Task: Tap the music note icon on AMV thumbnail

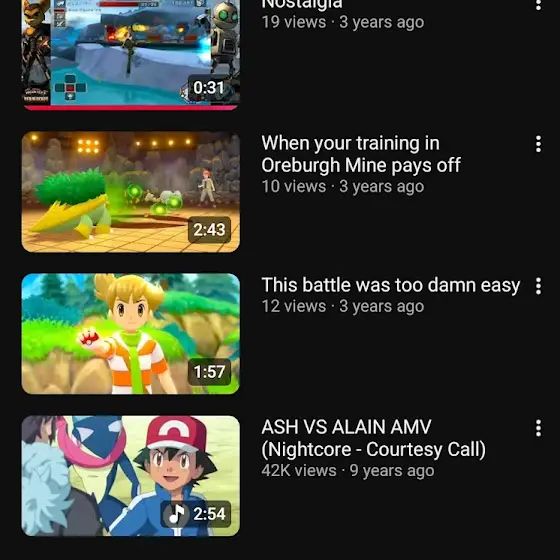Action: click(176, 514)
